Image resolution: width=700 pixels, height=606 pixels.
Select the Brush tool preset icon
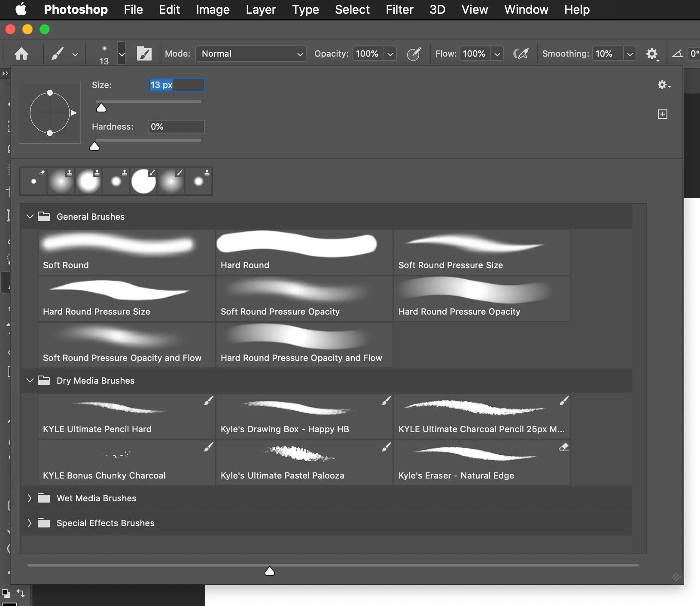pyautogui.click(x=58, y=54)
